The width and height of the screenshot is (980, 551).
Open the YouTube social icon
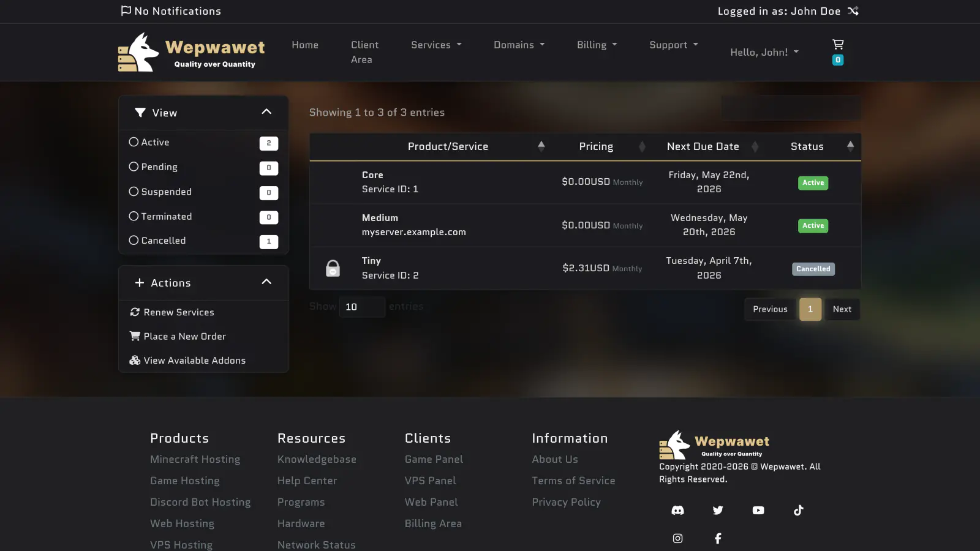(x=758, y=511)
